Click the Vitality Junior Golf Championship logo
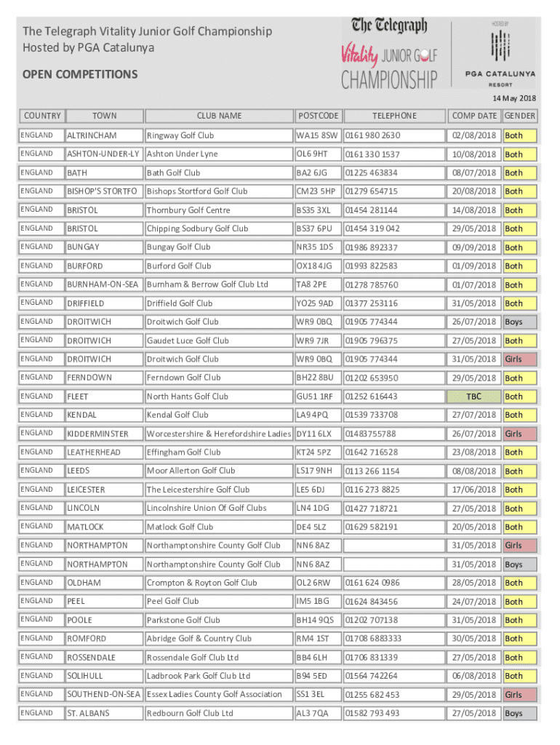The height and width of the screenshot is (745, 560). click(389, 65)
